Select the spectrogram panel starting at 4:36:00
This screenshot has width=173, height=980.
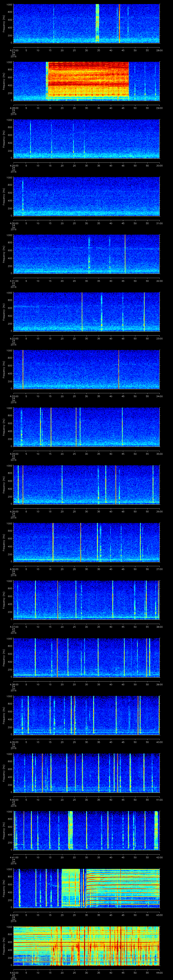click(x=86, y=542)
